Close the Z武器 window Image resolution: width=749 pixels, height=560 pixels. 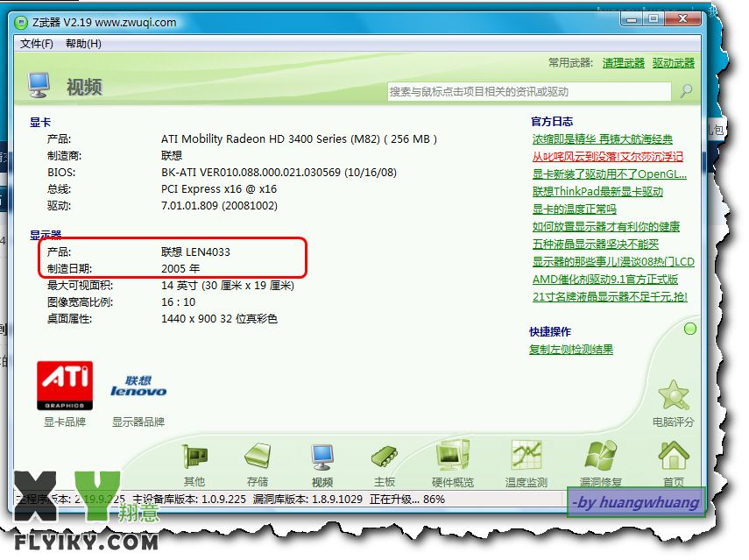(x=682, y=19)
